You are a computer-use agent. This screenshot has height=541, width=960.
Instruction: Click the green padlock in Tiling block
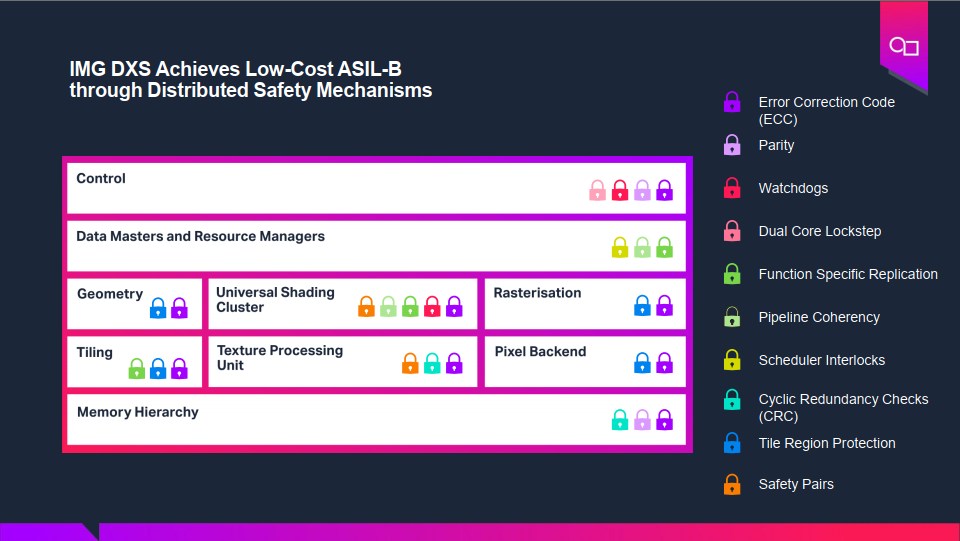tap(137, 368)
